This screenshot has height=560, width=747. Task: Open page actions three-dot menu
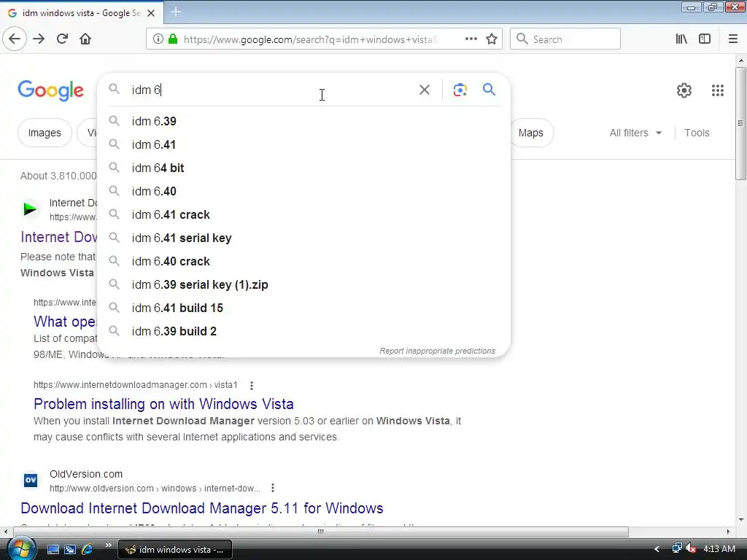point(471,39)
